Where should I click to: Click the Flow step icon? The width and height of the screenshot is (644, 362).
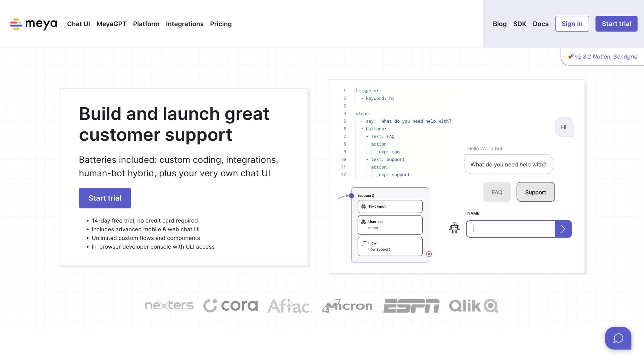click(x=363, y=243)
